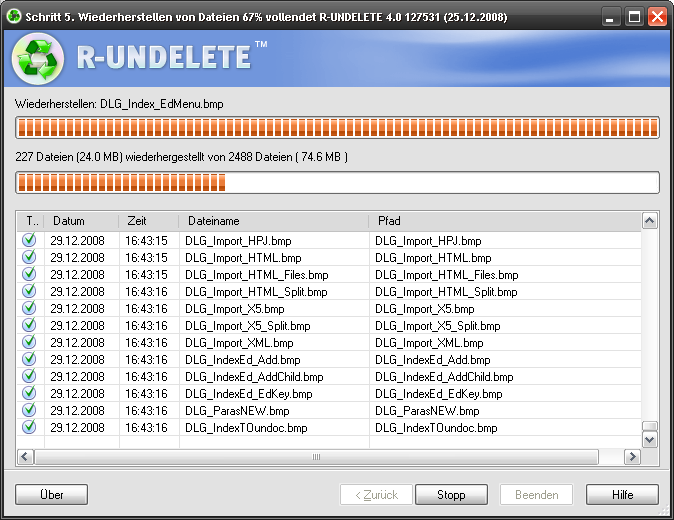The image size is (674, 520).
Task: Close the R-UNDELETE window
Action: pos(658,17)
